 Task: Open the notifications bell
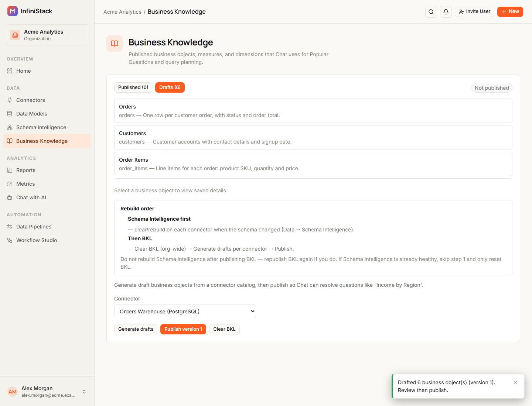(446, 12)
